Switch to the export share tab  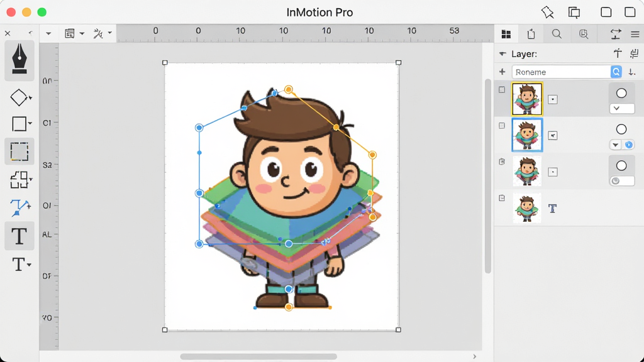tap(531, 34)
